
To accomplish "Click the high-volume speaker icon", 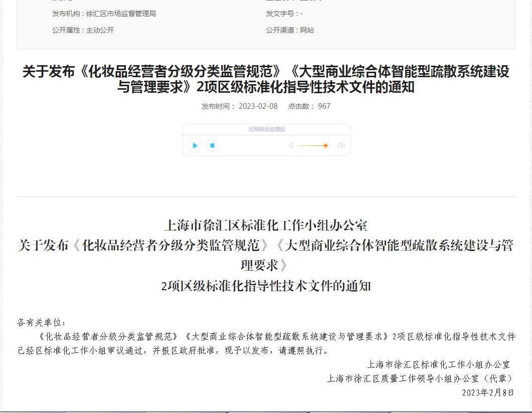I will coord(341,145).
